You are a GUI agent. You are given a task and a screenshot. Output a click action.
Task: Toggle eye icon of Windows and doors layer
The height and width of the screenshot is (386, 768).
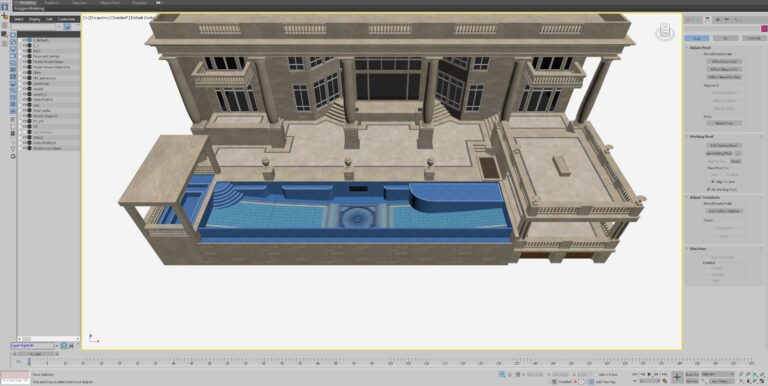coord(24,148)
